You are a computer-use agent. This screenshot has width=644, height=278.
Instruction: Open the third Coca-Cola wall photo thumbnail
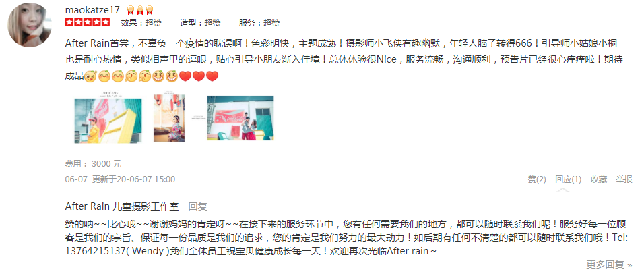pos(240,118)
